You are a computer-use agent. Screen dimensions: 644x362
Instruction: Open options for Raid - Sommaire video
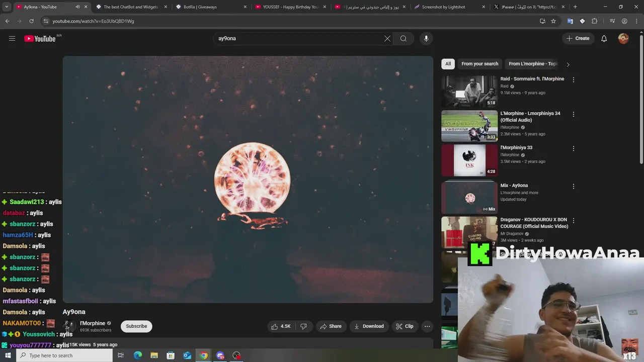(573, 79)
